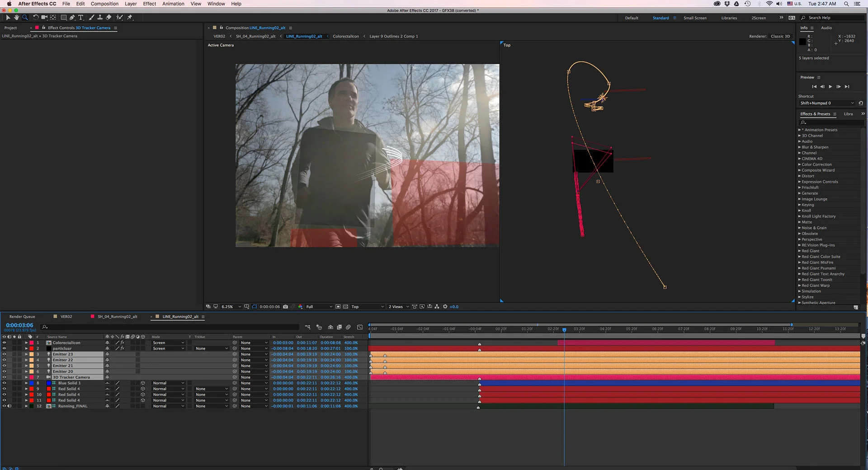Click the composition mini-flowchart icon in the timeline
Viewport: 868px width, 470px height.
308,327
